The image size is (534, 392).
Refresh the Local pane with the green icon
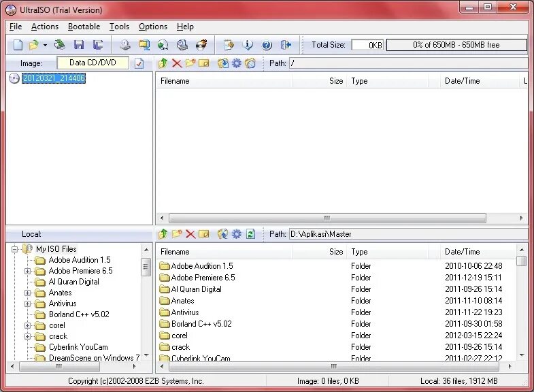coord(250,234)
